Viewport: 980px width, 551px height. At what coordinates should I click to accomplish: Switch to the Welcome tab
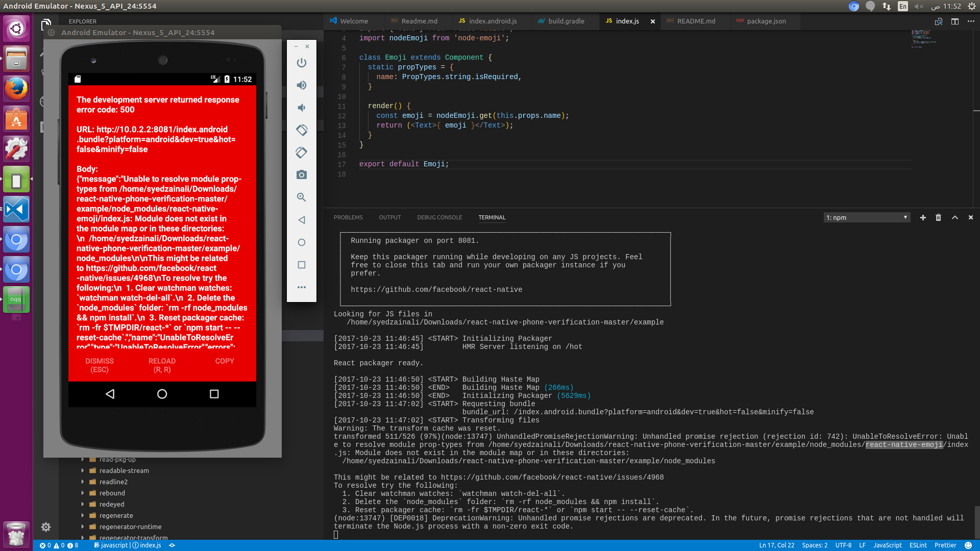[x=354, y=21]
